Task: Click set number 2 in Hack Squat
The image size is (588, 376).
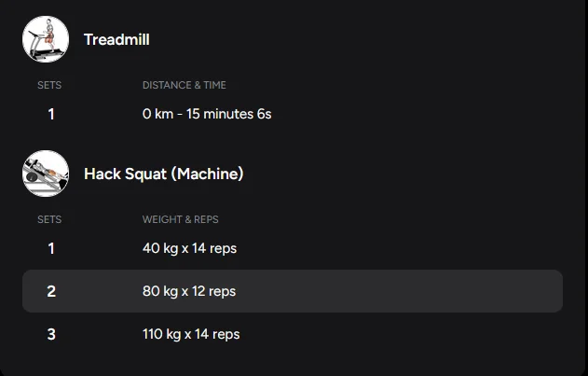Action: pos(51,291)
